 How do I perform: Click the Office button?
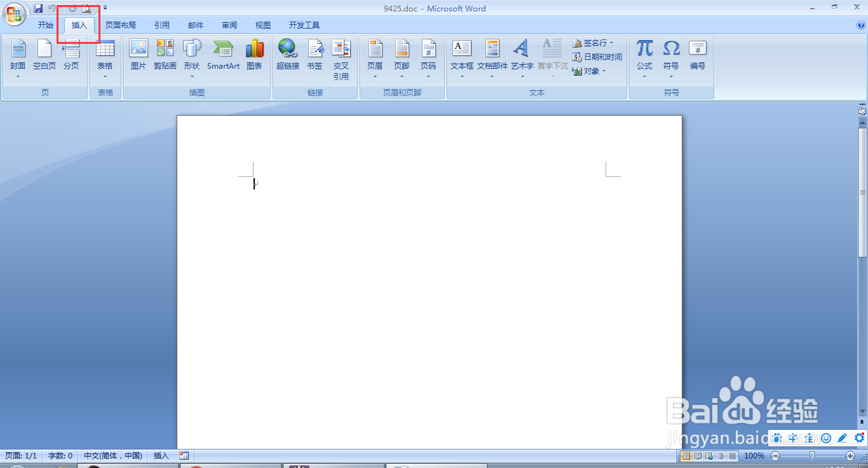pos(15,13)
